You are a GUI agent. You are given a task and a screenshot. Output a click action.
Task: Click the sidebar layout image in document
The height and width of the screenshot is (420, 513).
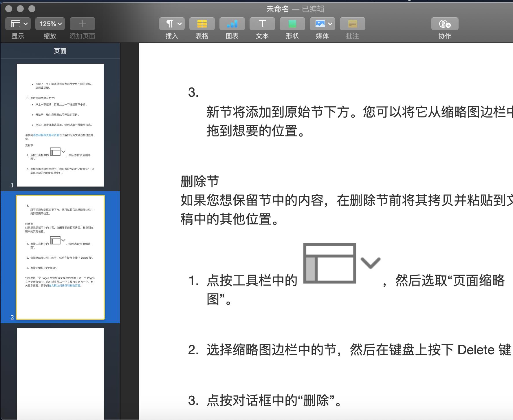tap(330, 263)
